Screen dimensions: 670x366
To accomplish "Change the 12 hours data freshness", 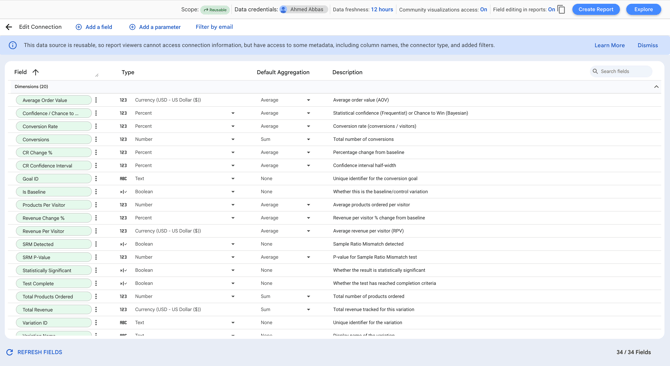I will click(x=382, y=9).
